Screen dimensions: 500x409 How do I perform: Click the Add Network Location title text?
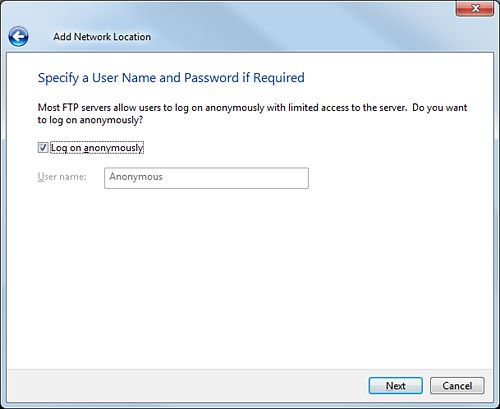tap(102, 37)
